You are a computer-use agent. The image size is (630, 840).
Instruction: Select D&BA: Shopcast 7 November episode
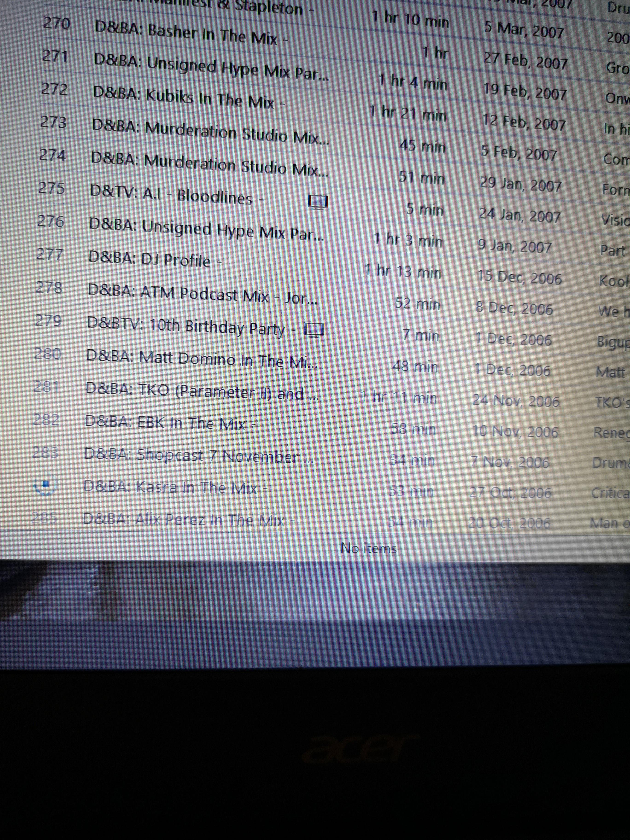[x=199, y=456]
